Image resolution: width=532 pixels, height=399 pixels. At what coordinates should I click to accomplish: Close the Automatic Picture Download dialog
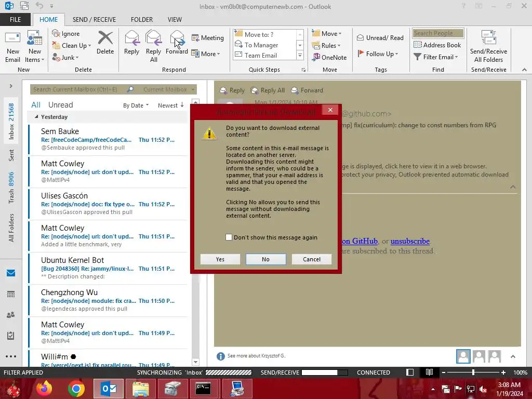330,110
